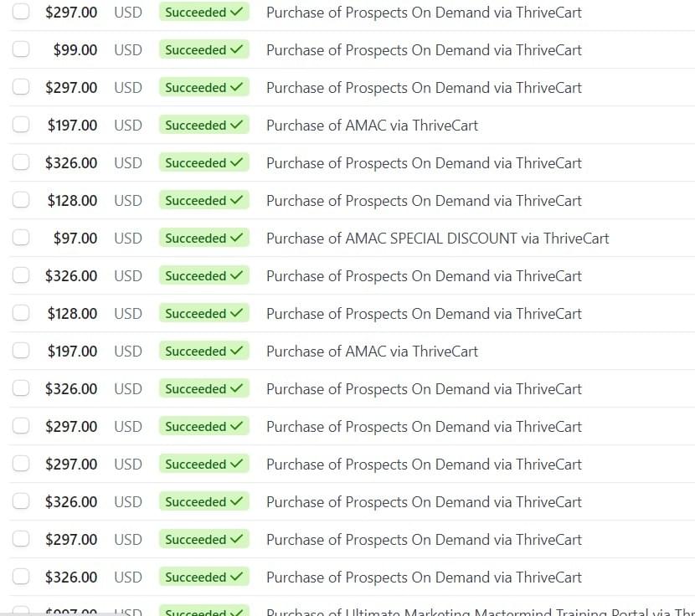This screenshot has width=695, height=616.
Task: Click the USD label next to $97.00
Action: [128, 238]
